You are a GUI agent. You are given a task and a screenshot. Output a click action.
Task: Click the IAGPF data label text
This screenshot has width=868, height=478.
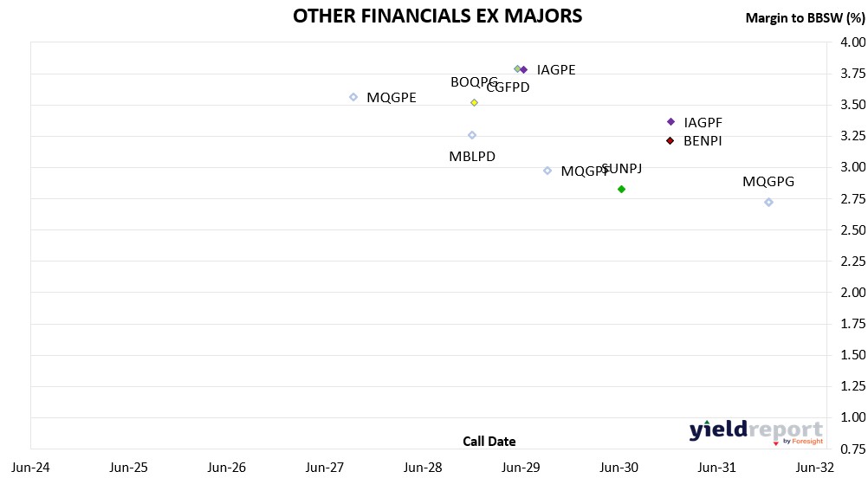coord(703,123)
